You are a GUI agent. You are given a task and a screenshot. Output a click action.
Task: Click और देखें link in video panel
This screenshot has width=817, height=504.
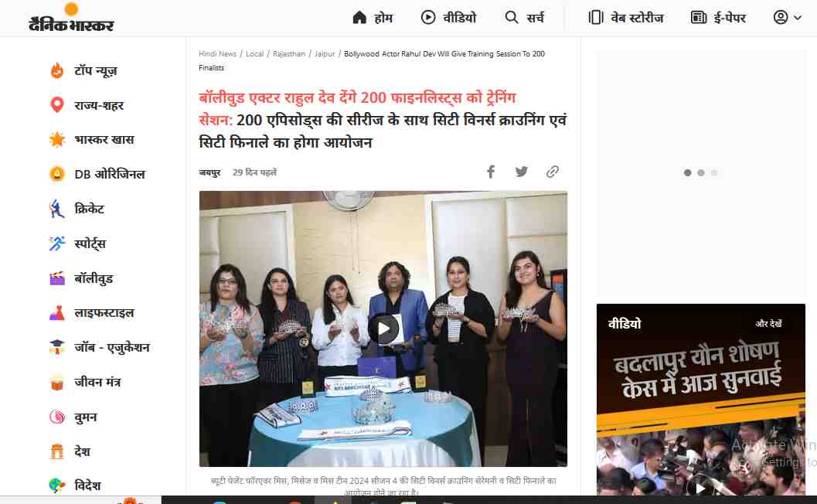[768, 324]
